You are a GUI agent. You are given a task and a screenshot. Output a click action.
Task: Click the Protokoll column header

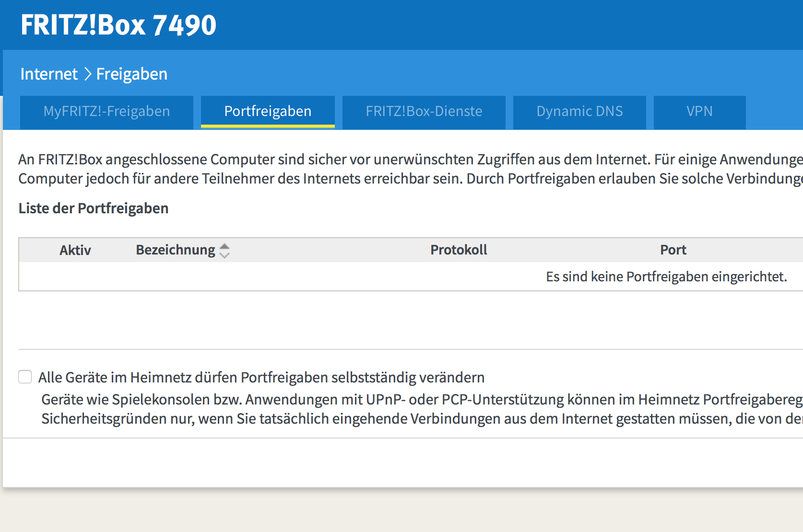click(x=459, y=250)
